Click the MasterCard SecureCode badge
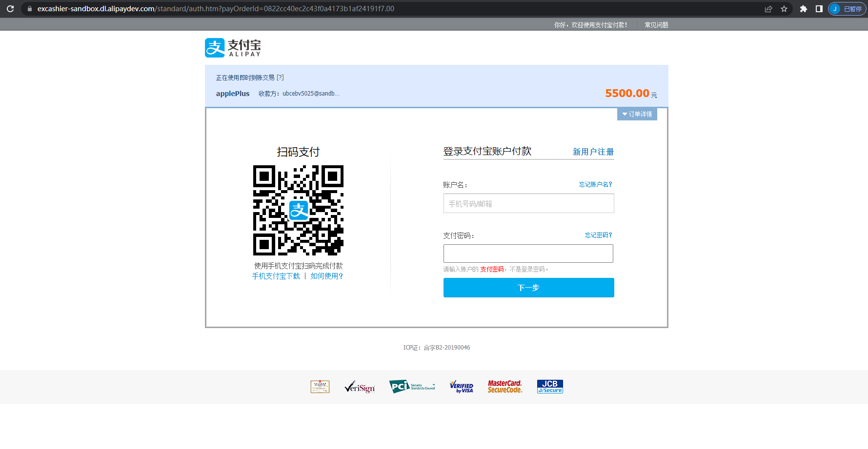 tap(505, 387)
